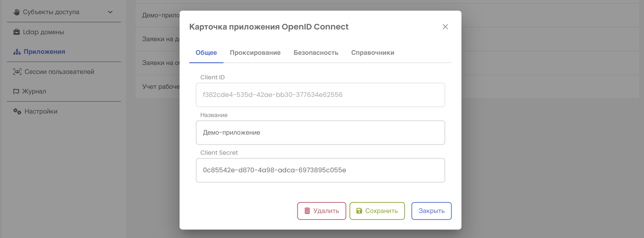Click the hand icon beside Субъекты доступа
644x238 pixels.
coord(17,12)
